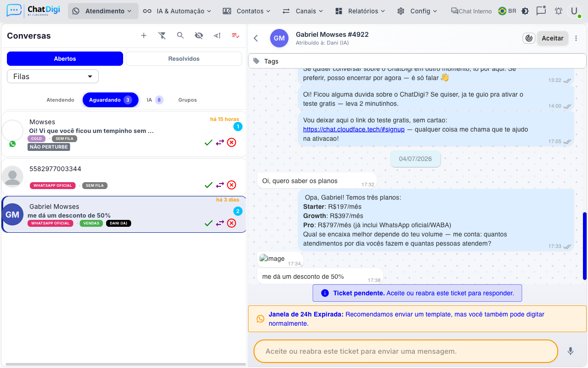Viewport: 588px width, 368px height.
Task: Open the Gabriel Mowses conversation in list
Action: tap(124, 214)
